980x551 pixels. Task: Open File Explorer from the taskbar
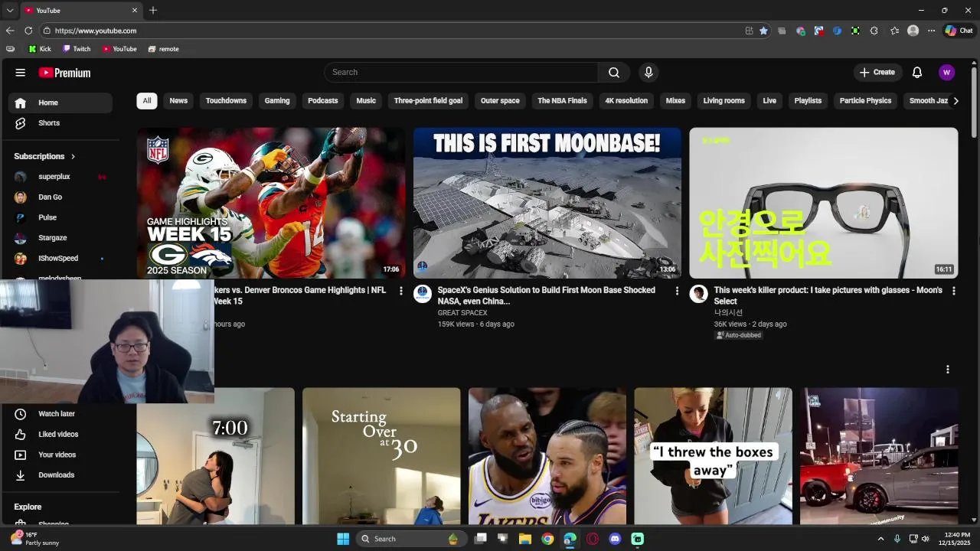525,539
